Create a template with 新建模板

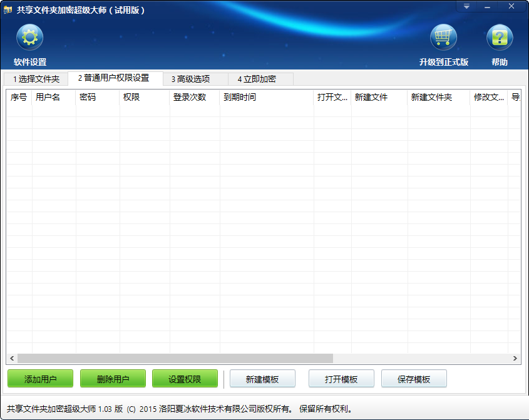click(x=262, y=379)
